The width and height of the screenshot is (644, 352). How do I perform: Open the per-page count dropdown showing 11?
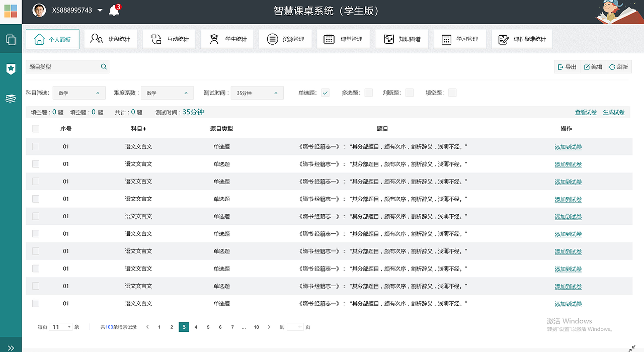(x=60, y=327)
